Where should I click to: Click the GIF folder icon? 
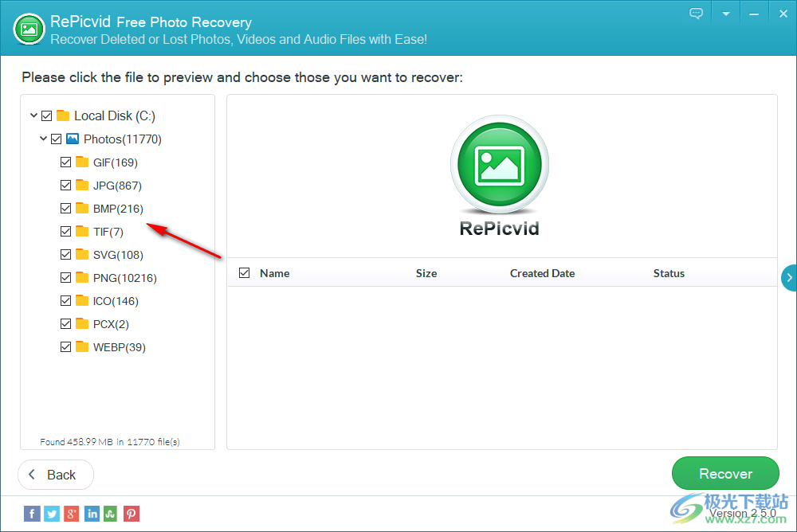click(x=82, y=162)
